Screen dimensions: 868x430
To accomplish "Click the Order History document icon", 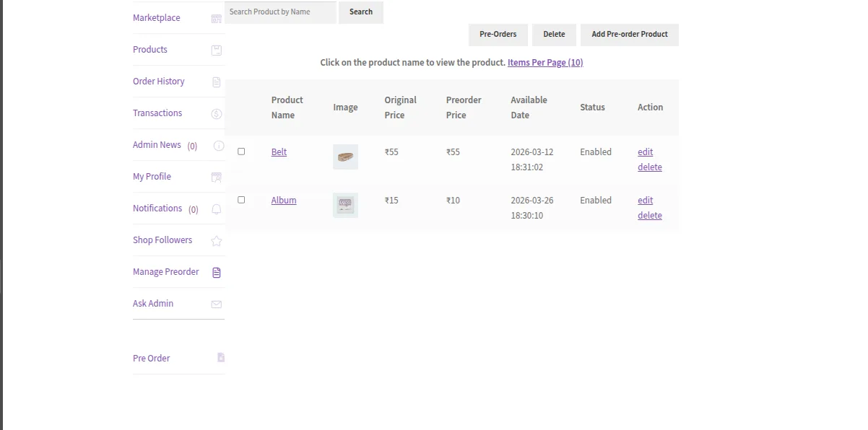I will 216,82.
